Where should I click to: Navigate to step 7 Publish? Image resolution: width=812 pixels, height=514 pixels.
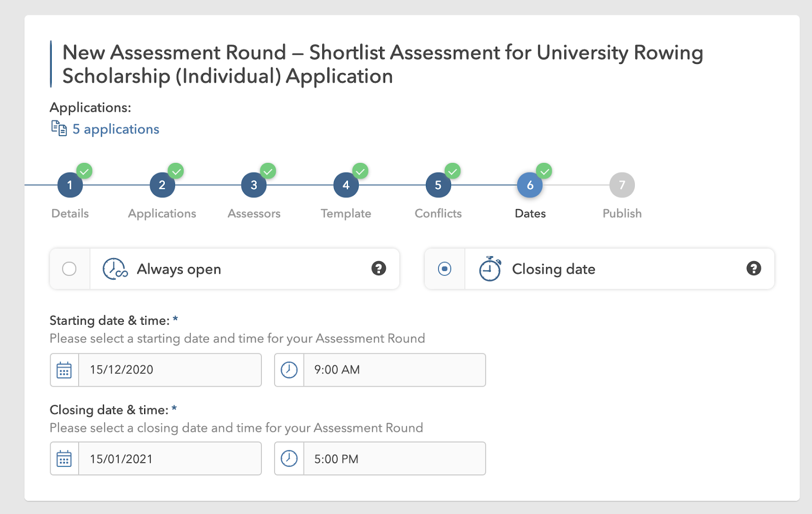(622, 185)
